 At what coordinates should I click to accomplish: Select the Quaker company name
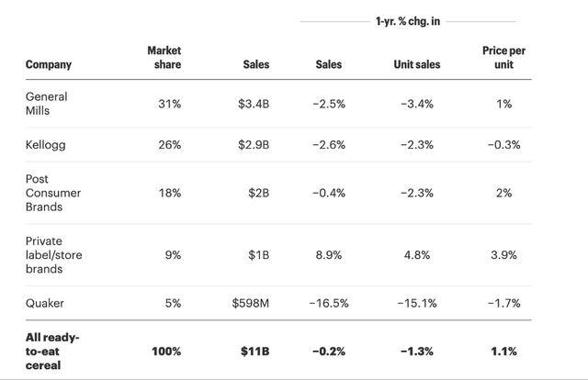(x=44, y=304)
